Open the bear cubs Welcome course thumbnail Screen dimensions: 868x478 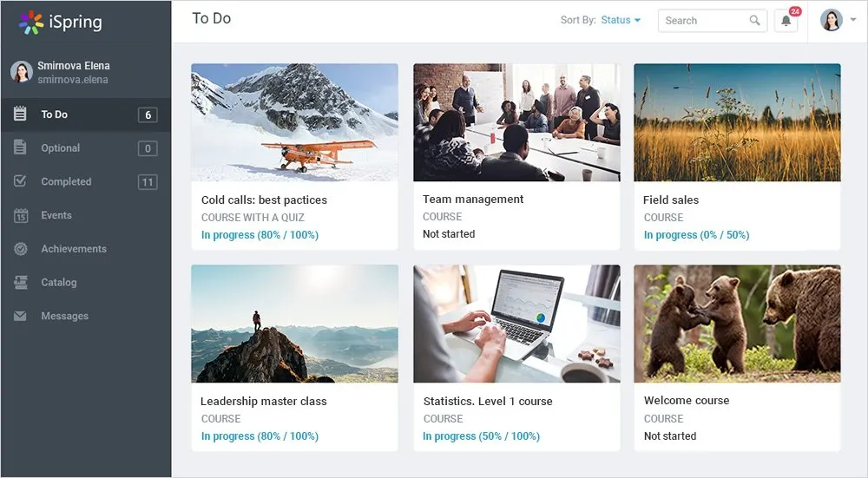(x=737, y=324)
